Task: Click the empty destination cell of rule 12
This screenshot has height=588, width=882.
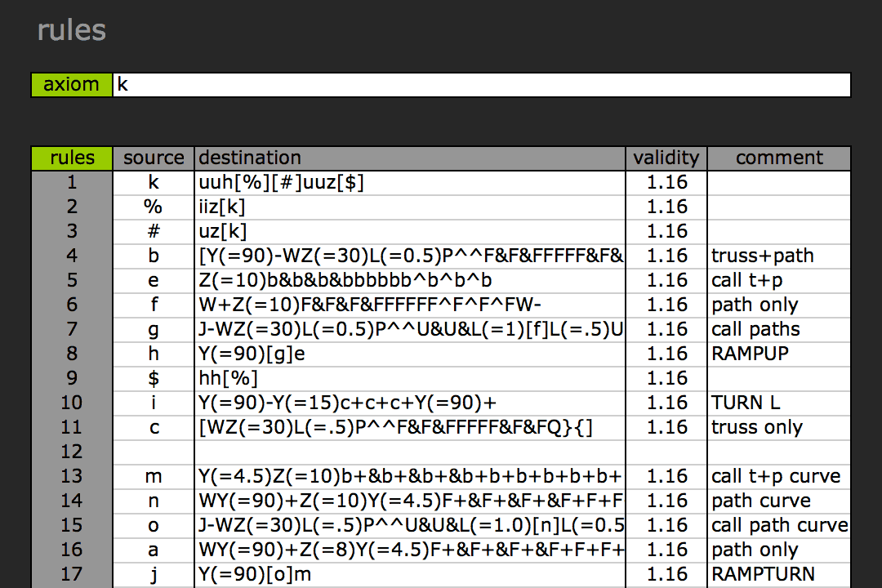Action: 411,452
